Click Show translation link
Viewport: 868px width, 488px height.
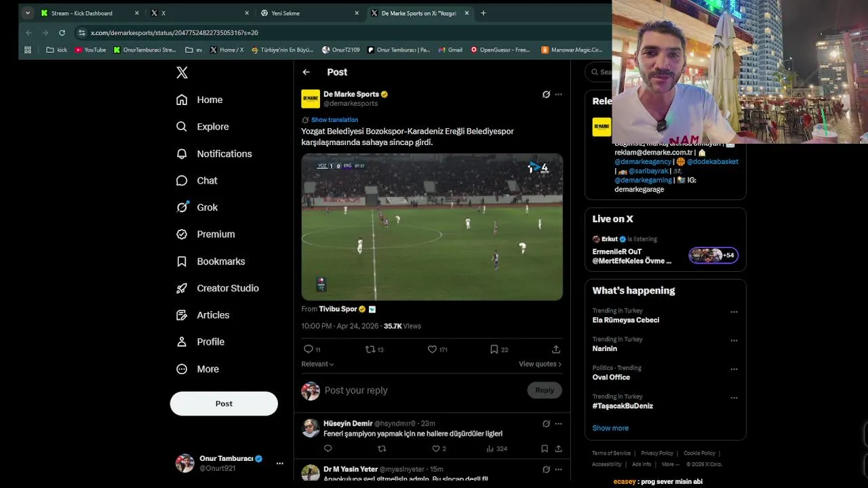coord(334,120)
